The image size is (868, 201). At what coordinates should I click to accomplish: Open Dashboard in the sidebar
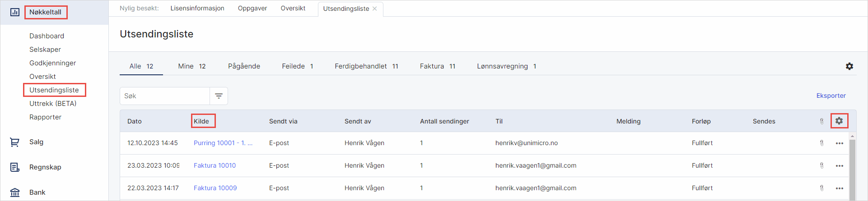(x=47, y=36)
